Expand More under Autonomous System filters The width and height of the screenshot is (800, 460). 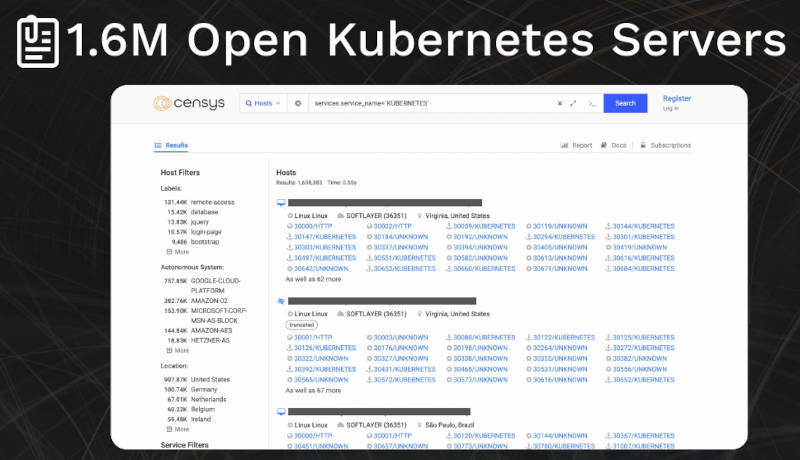click(x=178, y=350)
